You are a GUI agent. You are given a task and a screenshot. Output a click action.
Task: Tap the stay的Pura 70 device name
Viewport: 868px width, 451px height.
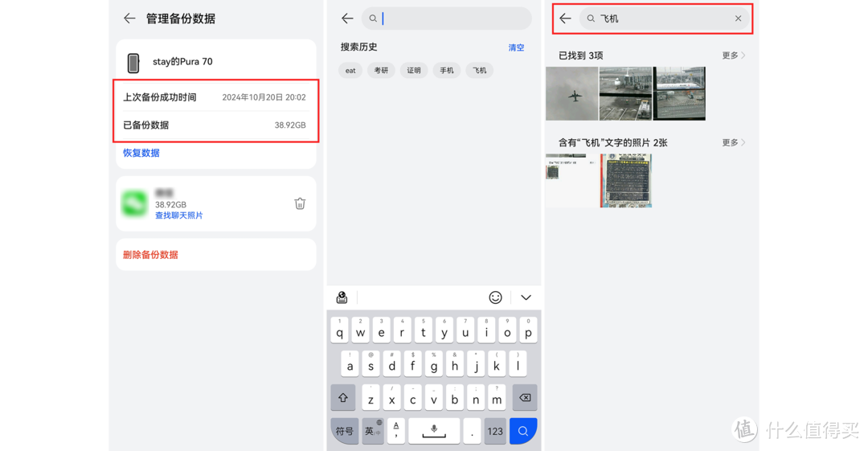point(182,61)
